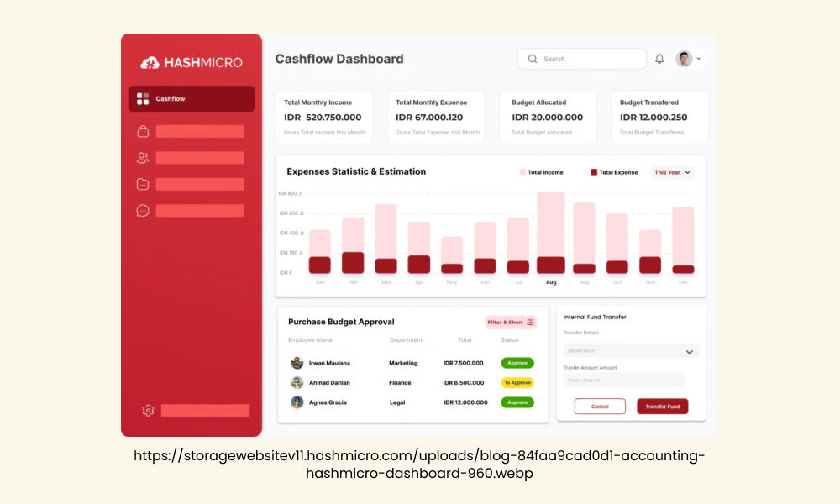Viewport: 840px width, 504px height.
Task: Click the IDR 8.500.000 total
Action: pos(464,382)
